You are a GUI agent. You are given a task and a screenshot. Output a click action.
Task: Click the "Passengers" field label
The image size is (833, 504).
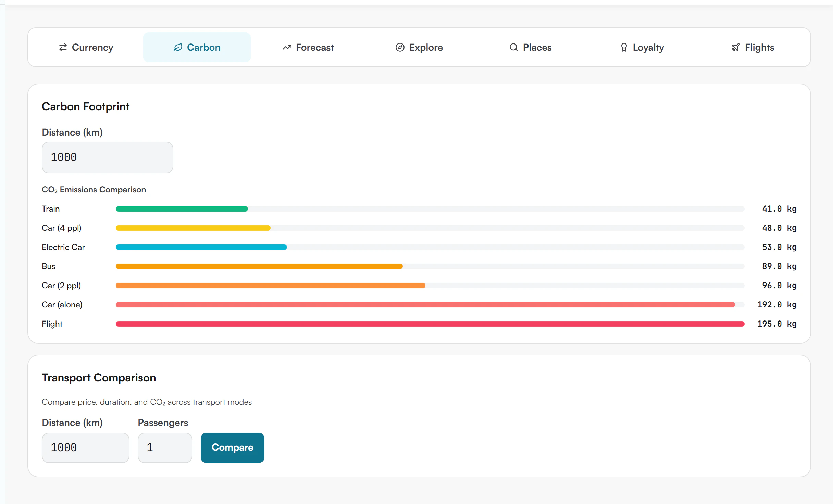click(x=163, y=423)
